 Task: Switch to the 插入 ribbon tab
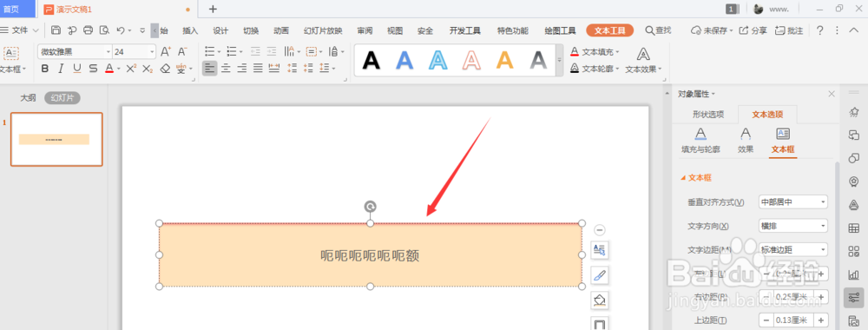click(190, 30)
